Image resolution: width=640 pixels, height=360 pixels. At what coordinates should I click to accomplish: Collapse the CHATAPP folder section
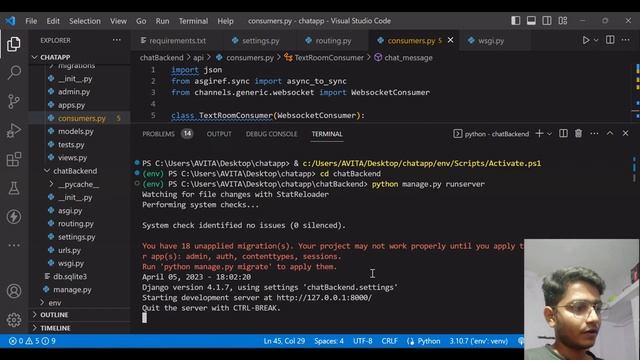[80, 57]
